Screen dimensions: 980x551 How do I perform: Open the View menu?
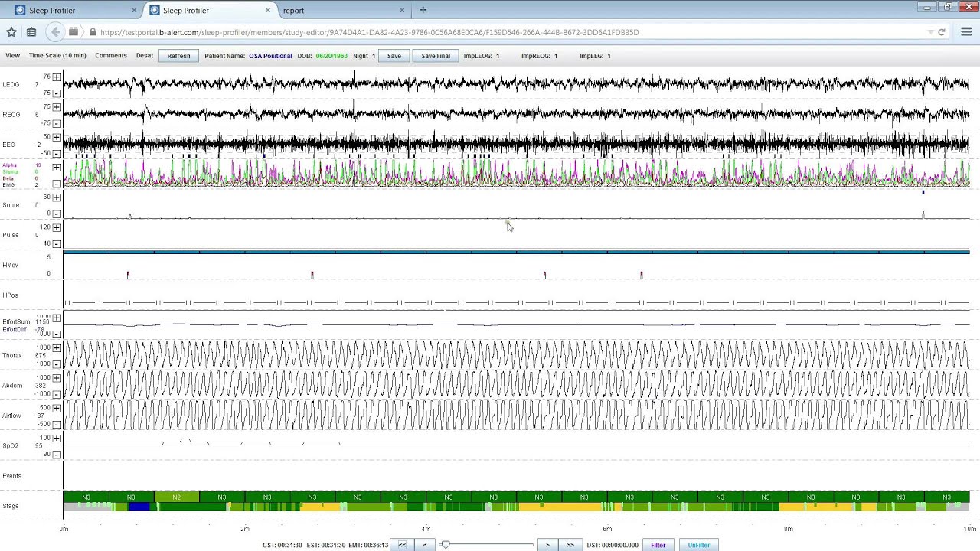[12, 56]
